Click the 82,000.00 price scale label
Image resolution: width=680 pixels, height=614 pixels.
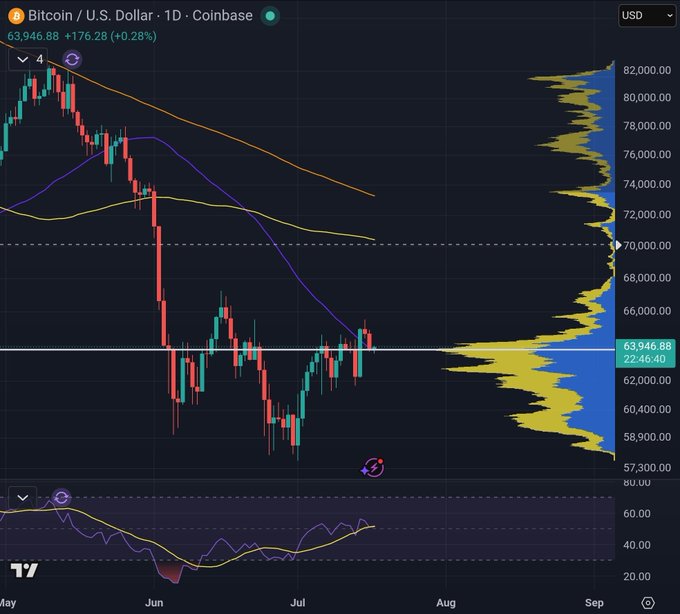(x=647, y=70)
